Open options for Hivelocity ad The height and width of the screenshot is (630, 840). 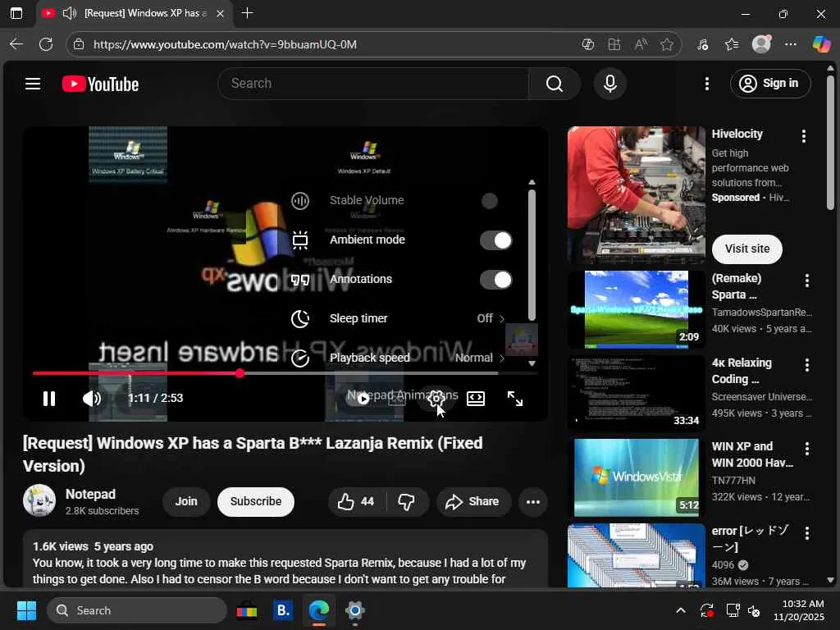point(804,137)
